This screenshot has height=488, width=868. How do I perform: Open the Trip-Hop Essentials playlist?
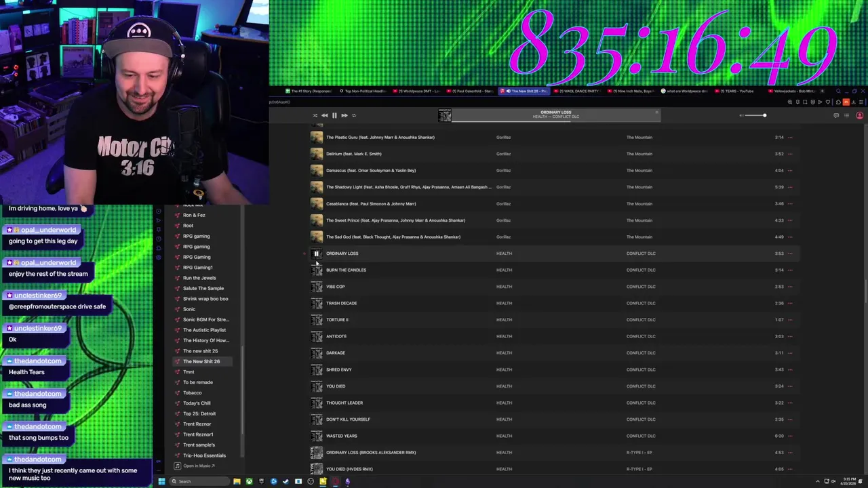pyautogui.click(x=204, y=455)
